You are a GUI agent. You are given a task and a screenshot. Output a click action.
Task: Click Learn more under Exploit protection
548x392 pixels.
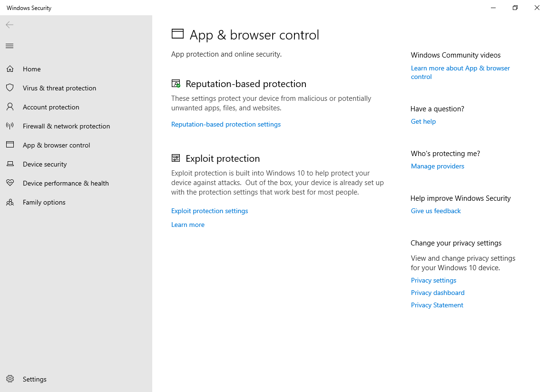188,225
